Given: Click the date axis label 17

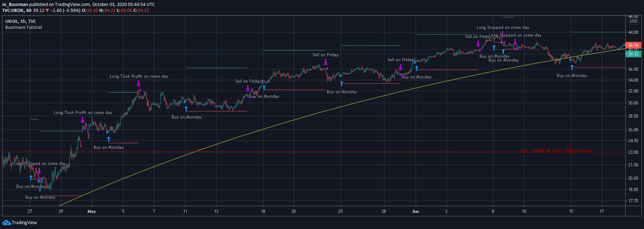Looking at the screenshot, I should tap(602, 211).
